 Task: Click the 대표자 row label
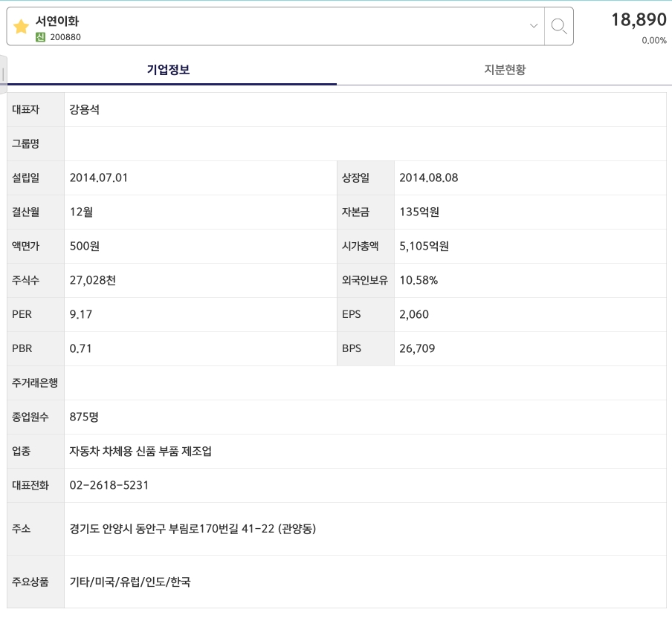pos(26,110)
